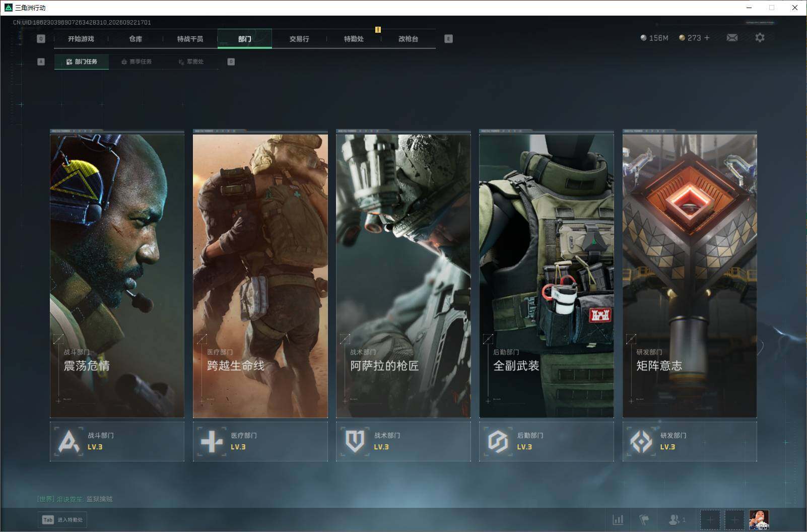
Task: Open the flags icon in bottom bar
Action: (x=644, y=519)
